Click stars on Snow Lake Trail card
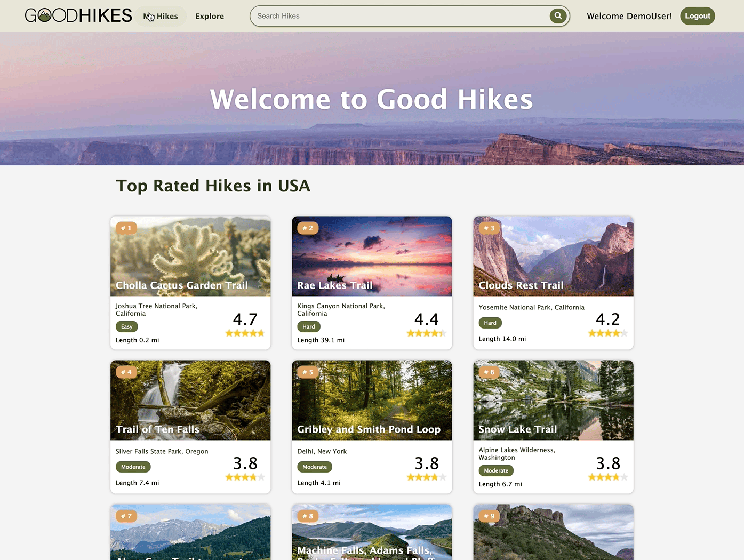 tap(607, 477)
